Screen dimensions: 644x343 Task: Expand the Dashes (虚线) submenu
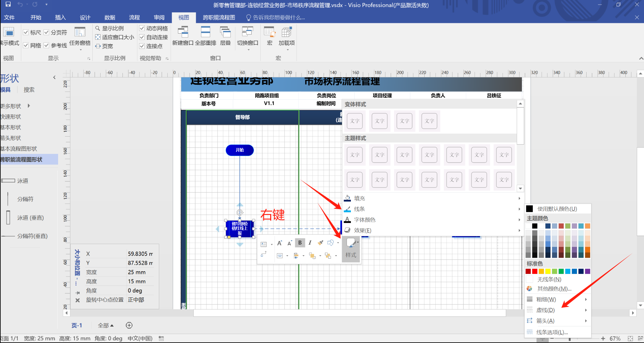point(558,310)
